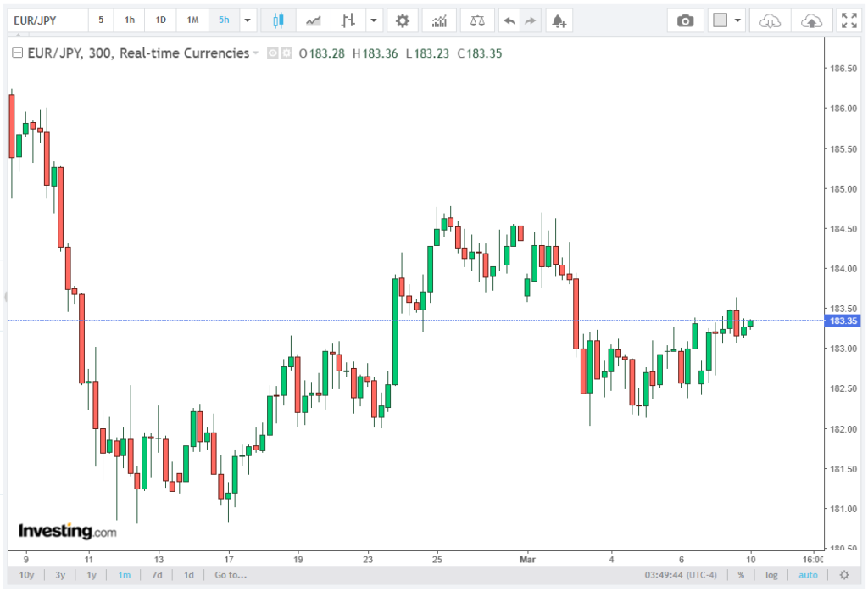Screen dimensions: 868x592
Task: Take a chart snapshot with camera icon
Action: click(x=685, y=20)
